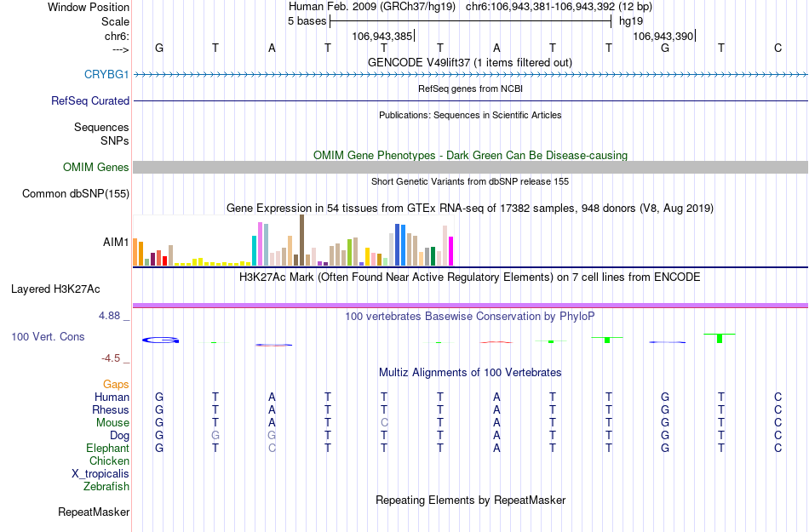This screenshot has height=532, width=809.
Task: Click Short Genetic Variants from dbSNP title
Action: pos(470,181)
